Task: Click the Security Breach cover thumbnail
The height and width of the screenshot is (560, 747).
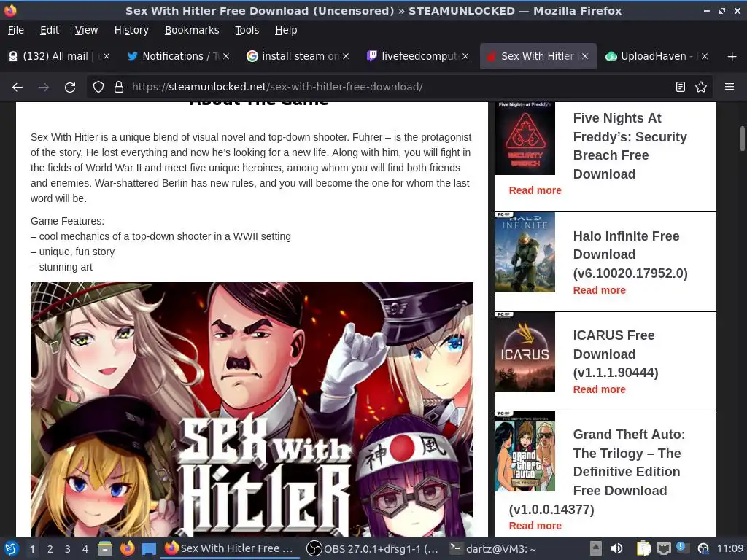Action: [525, 138]
